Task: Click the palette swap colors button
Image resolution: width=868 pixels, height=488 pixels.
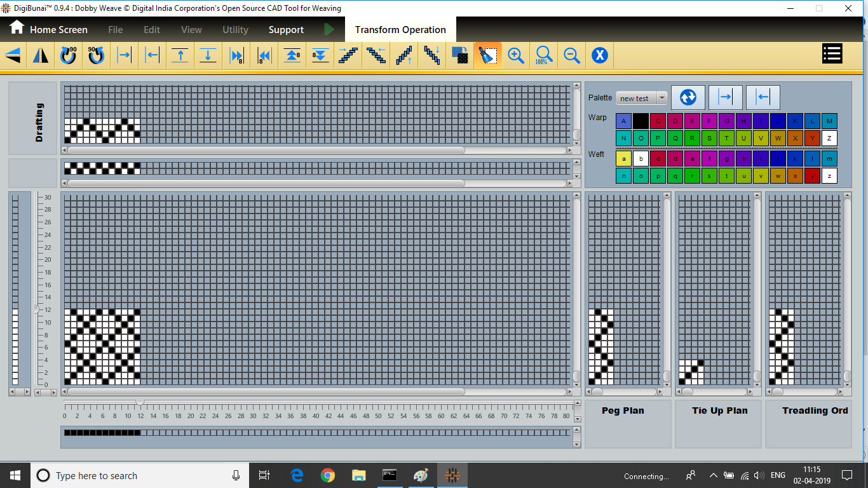Action: click(688, 97)
